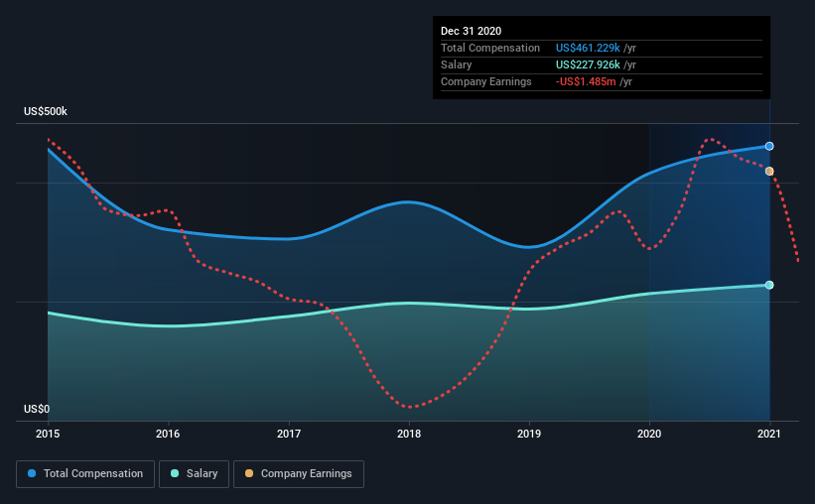Click the teal dot in Salary legend
This screenshot has height=504, width=815.
tap(175, 473)
